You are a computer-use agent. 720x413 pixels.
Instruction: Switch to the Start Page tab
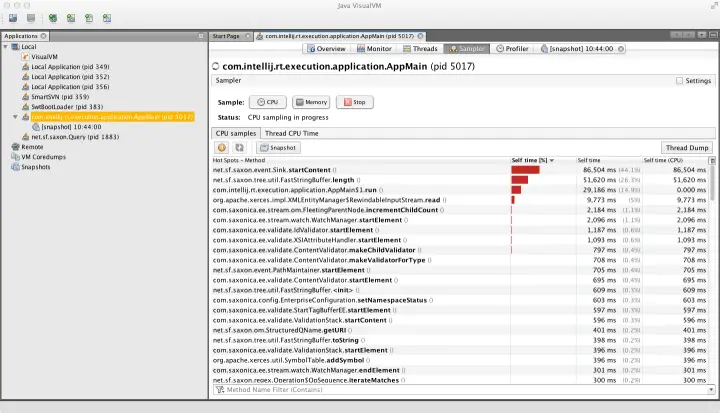(226, 36)
